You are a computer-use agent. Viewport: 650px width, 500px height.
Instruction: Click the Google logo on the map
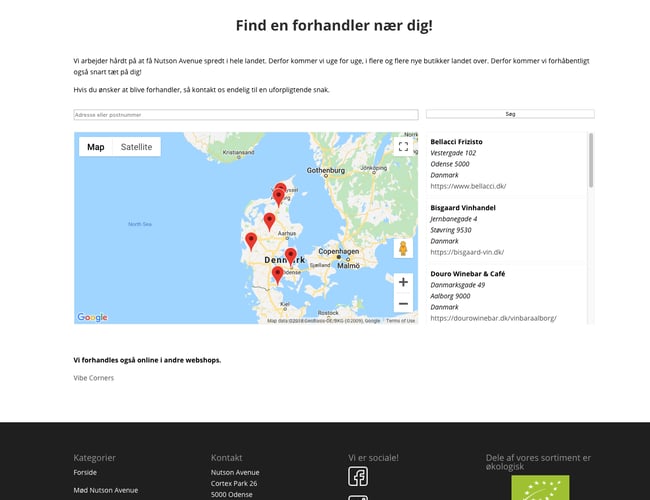[x=92, y=317]
